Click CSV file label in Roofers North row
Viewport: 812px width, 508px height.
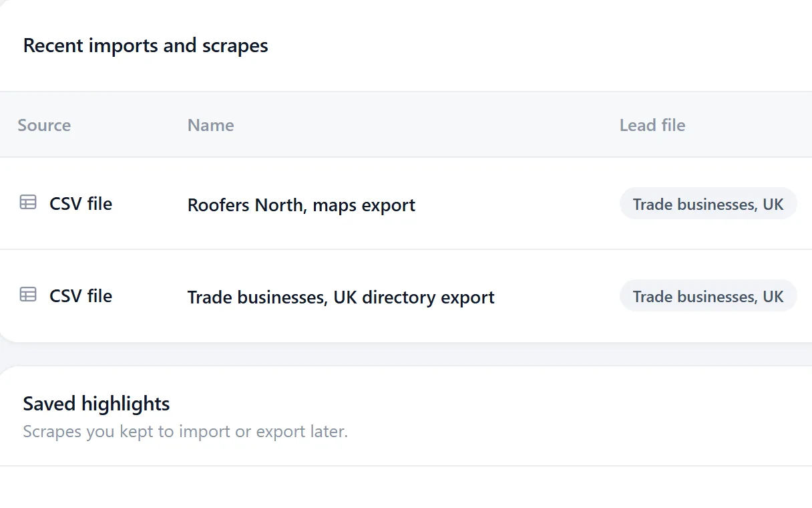tap(81, 203)
